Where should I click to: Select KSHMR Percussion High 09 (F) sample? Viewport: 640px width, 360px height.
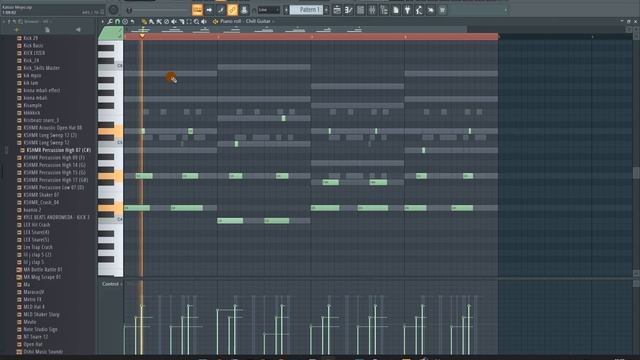click(x=54, y=158)
